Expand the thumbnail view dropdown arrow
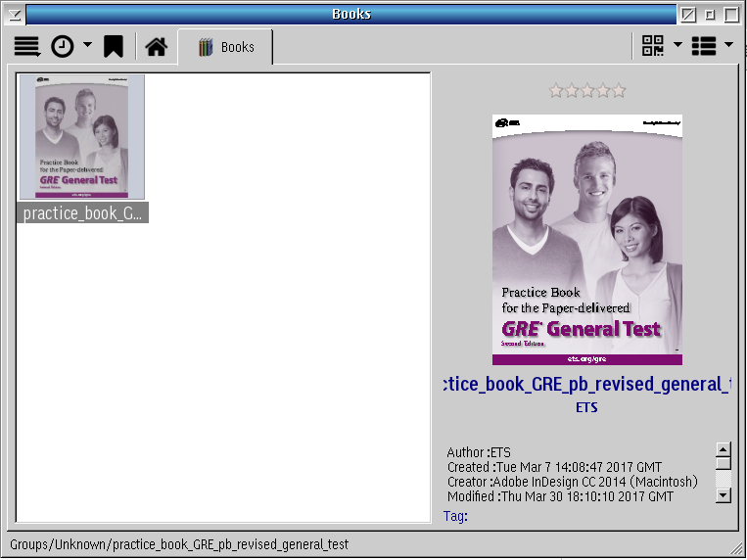747x560 pixels. pyautogui.click(x=677, y=45)
